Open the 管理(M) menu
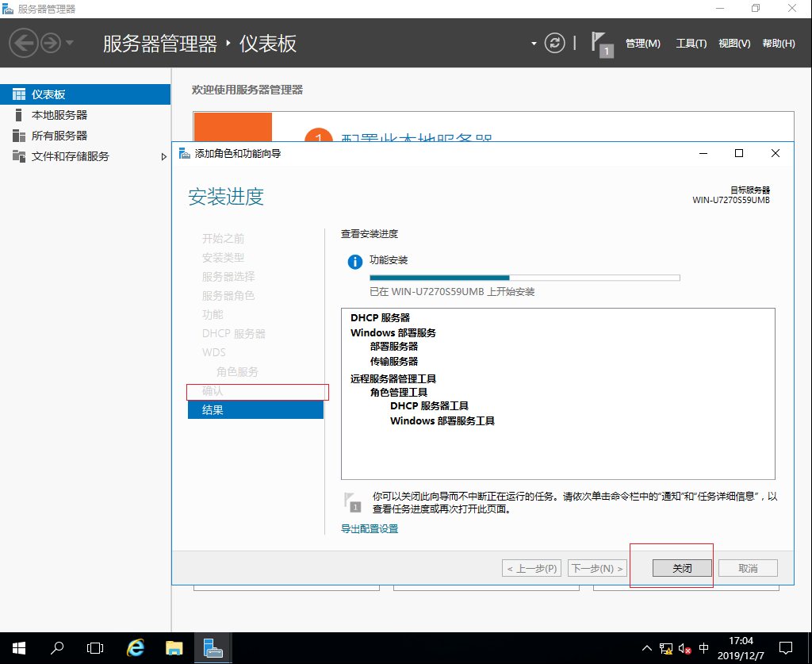 click(642, 43)
